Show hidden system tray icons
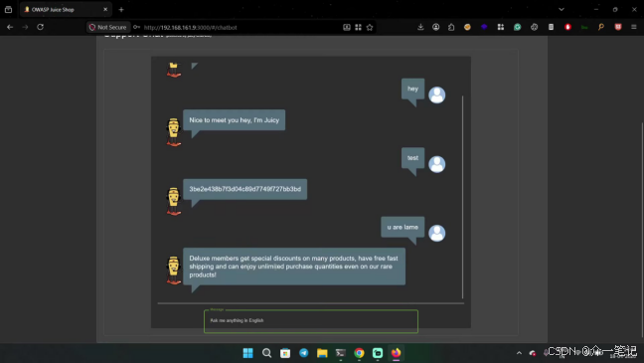This screenshot has height=363, width=644. pyautogui.click(x=519, y=353)
